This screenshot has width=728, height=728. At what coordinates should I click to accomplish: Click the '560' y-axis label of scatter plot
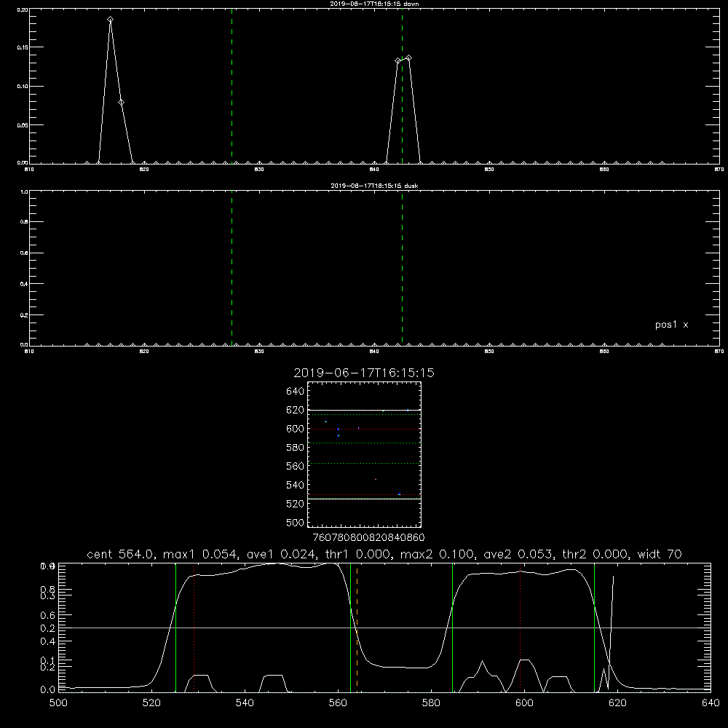click(296, 466)
